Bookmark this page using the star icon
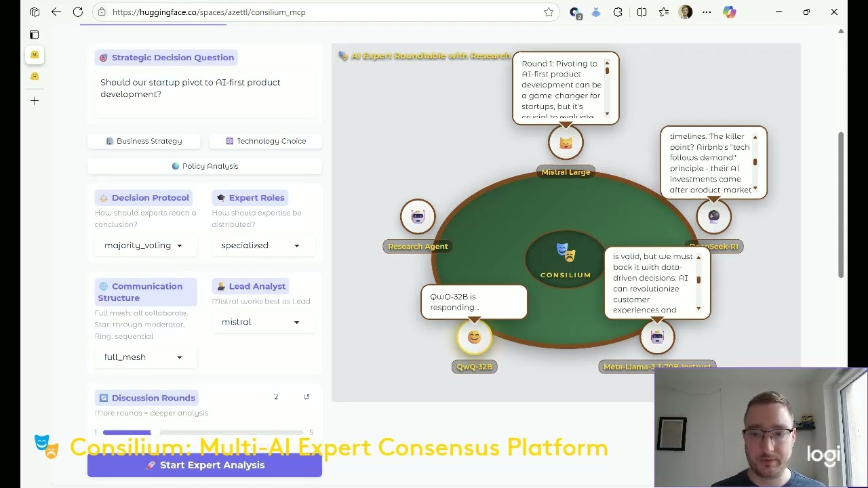Viewport: 868px width, 488px height. pyautogui.click(x=549, y=12)
